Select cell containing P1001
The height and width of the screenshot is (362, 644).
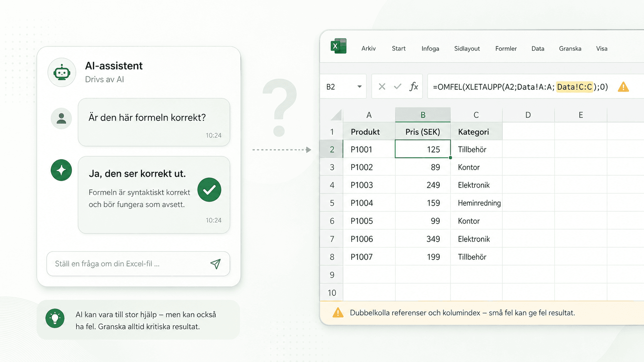click(369, 149)
